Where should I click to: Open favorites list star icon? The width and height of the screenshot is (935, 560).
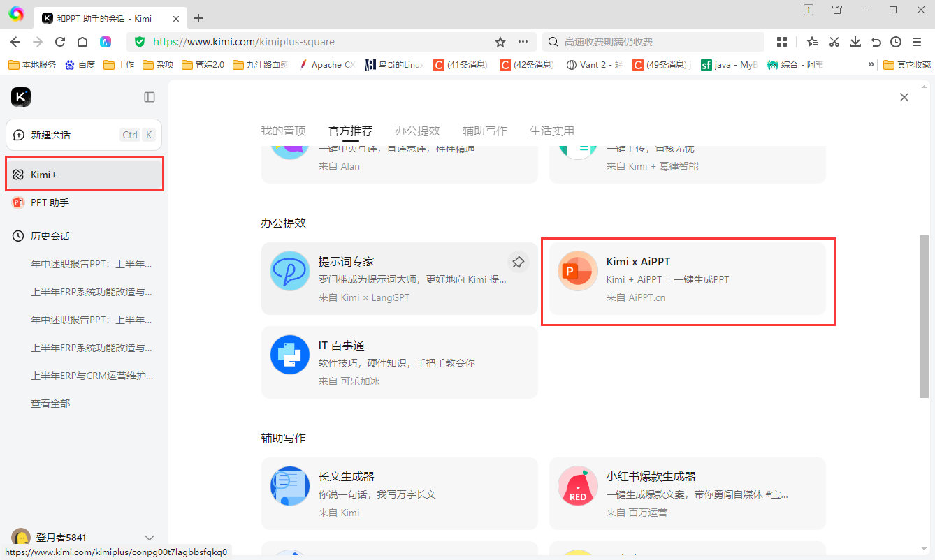tap(812, 42)
